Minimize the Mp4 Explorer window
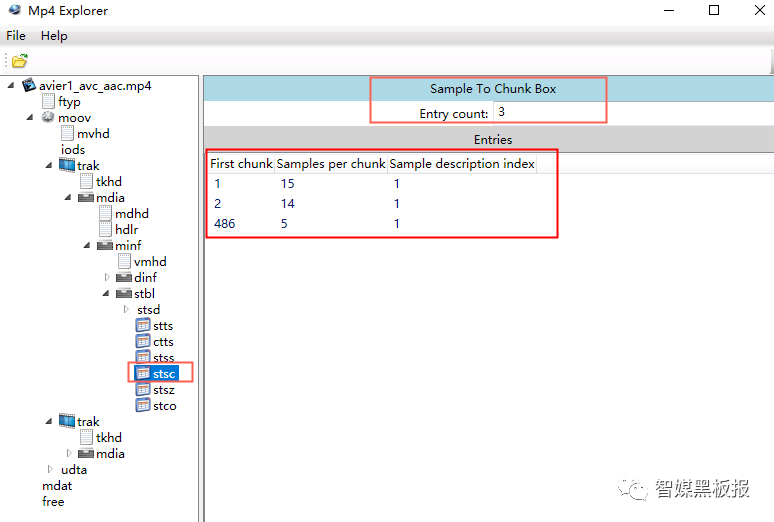 [x=669, y=10]
